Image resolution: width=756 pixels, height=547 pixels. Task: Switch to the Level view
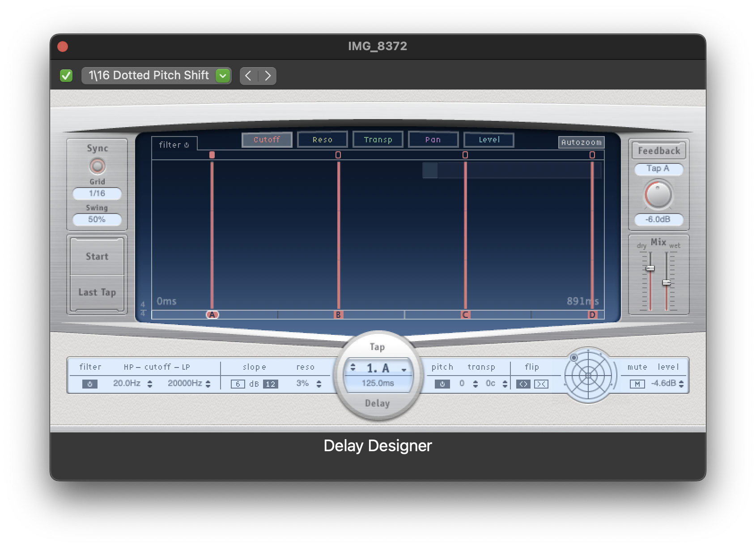(x=489, y=140)
